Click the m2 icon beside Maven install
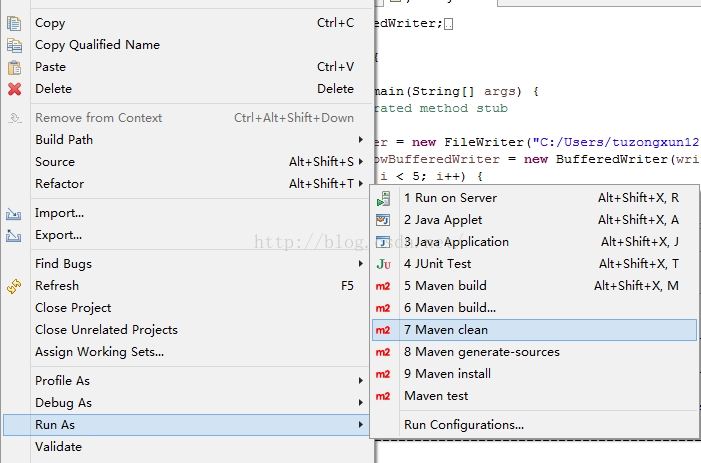701x463 pixels. (383, 374)
